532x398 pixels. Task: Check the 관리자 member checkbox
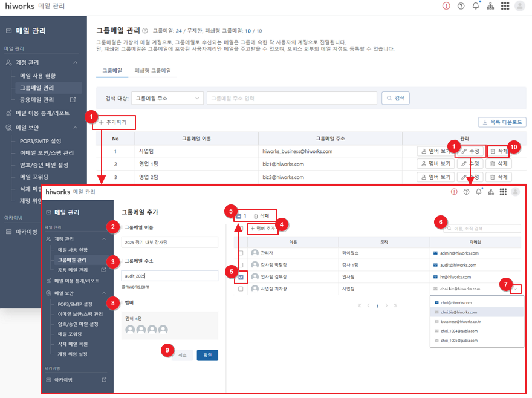(x=242, y=253)
